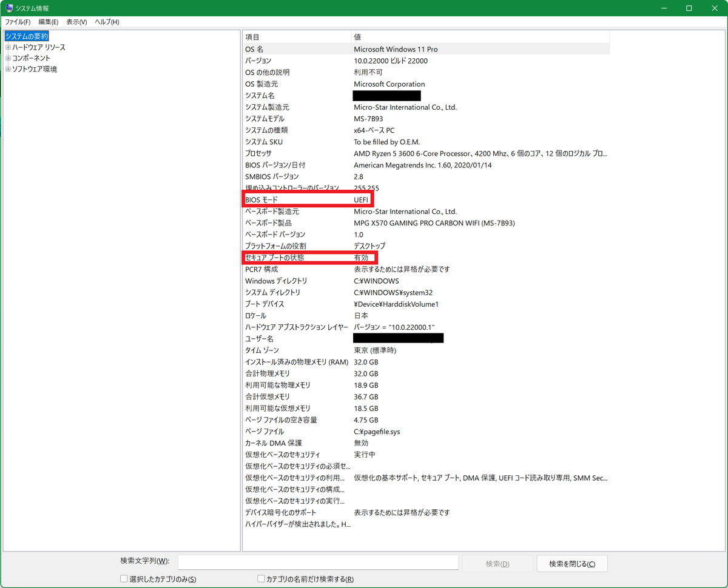The width and height of the screenshot is (728, 588).
Task: Click value C:¥pagefile.sys
Action: pyautogui.click(x=377, y=432)
